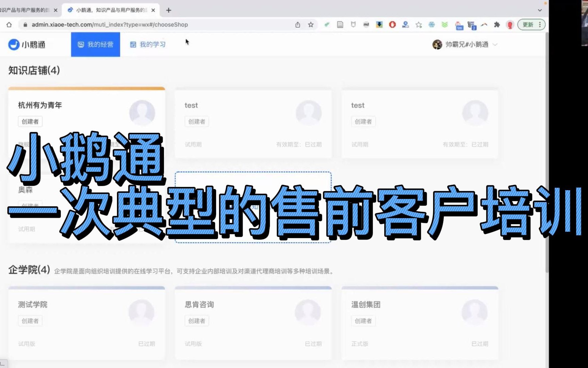Select the 我的经营 tab
The width and height of the screenshot is (588, 368).
pyautogui.click(x=95, y=44)
